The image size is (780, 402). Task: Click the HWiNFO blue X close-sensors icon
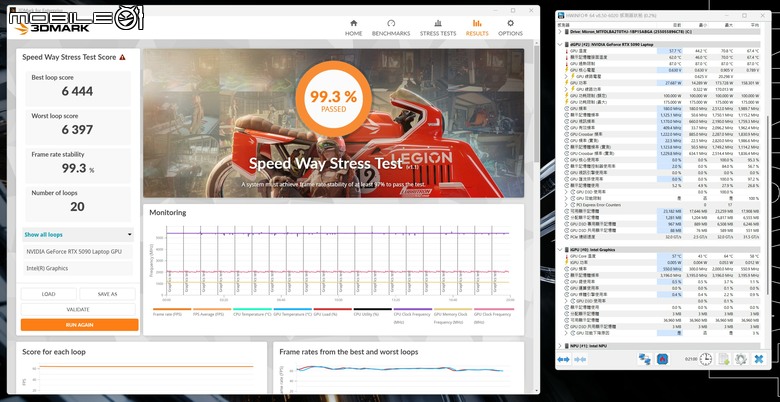click(x=759, y=359)
